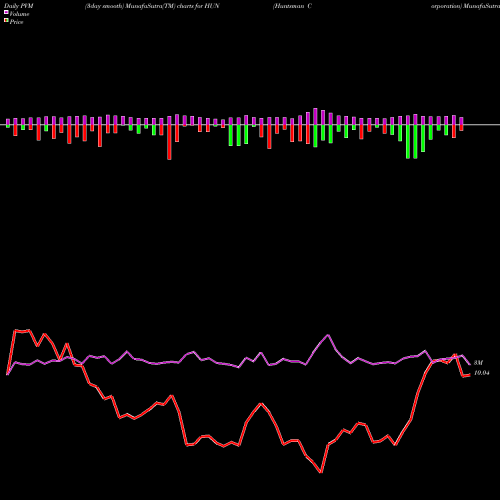Click the 'Daily PVM' chart title text
Viewport: 500px width, 500px height.
click(x=19, y=6)
